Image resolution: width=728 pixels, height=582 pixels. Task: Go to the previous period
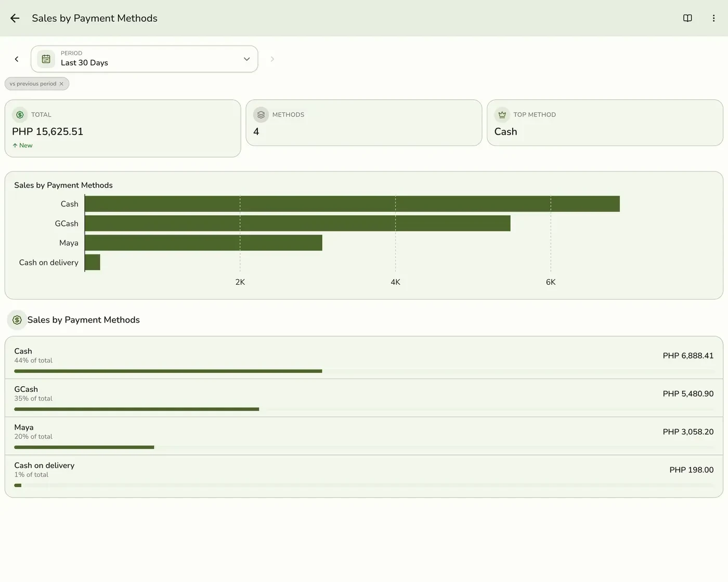[17, 59]
